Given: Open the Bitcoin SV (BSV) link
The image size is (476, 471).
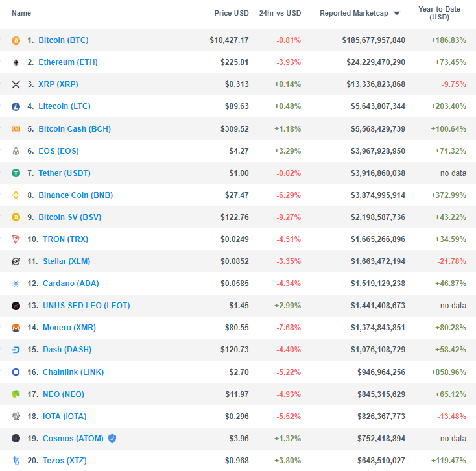Looking at the screenshot, I should 70,217.
